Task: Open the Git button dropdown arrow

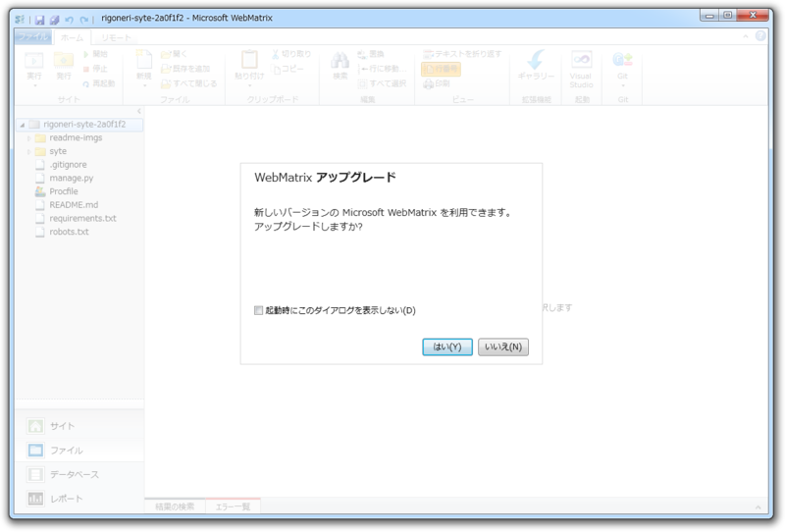Action: click(623, 85)
